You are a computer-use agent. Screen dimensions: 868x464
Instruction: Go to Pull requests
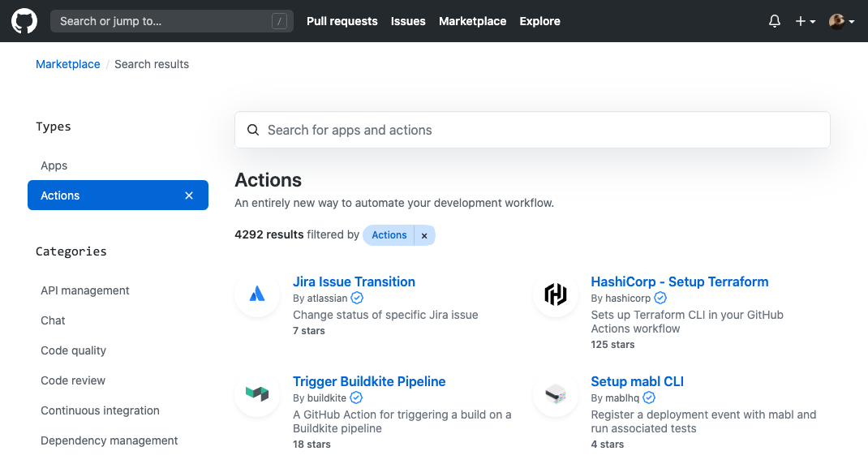point(342,21)
